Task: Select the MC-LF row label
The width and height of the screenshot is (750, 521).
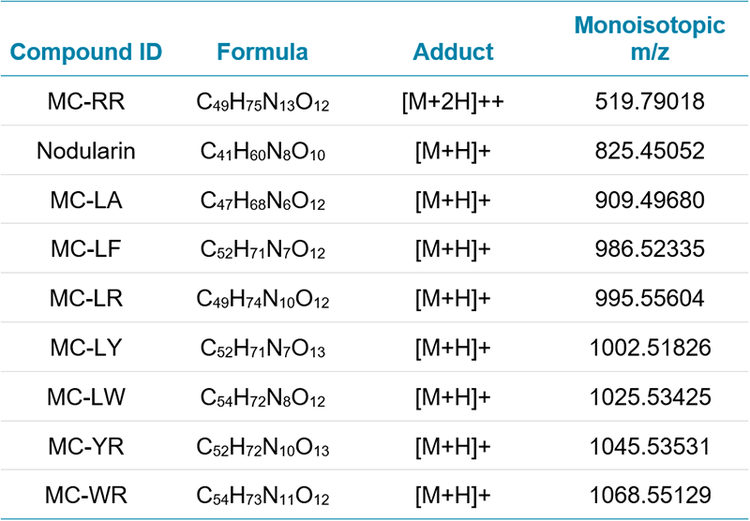Action: point(86,250)
